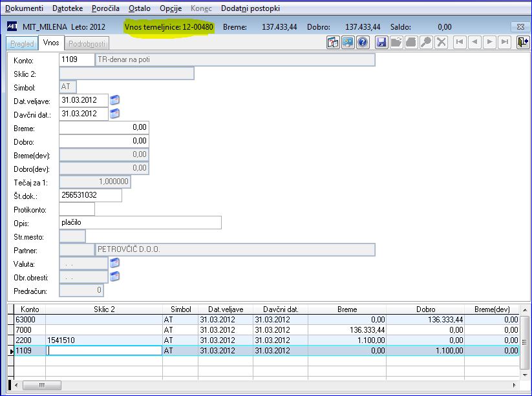The image size is (532, 396).
Task: Go to the first record navigation arrow
Action: (460, 42)
